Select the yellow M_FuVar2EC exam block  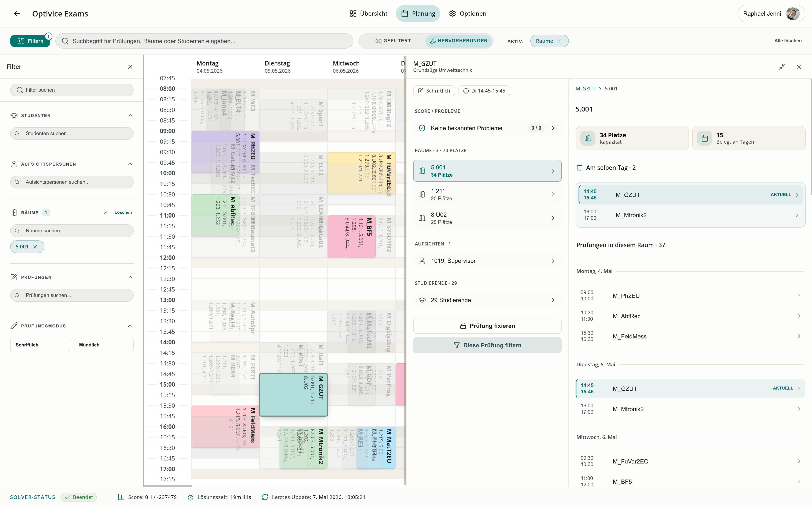[x=361, y=173]
